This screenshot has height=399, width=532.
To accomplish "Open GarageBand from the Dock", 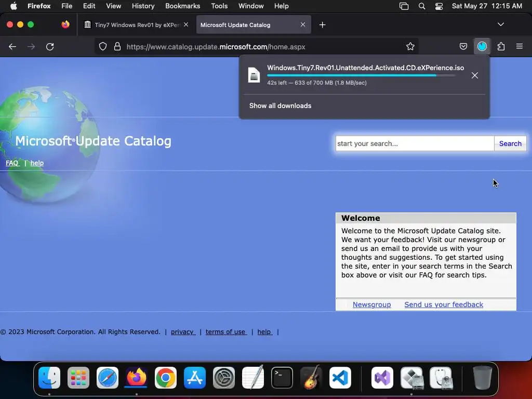I will click(311, 377).
